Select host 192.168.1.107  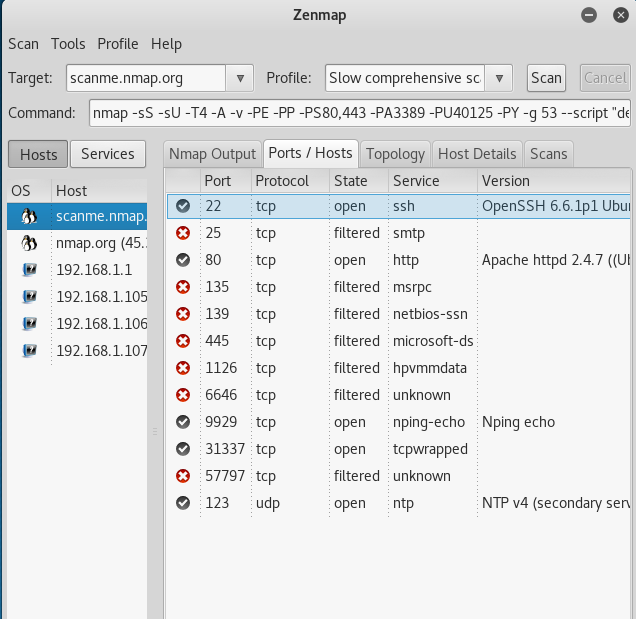pyautogui.click(x=77, y=350)
